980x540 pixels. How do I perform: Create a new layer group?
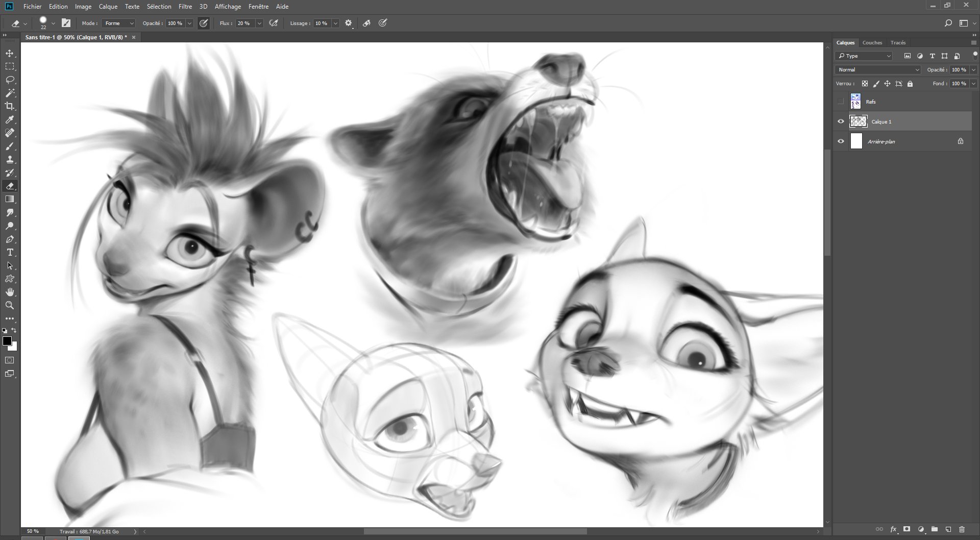[935, 529]
